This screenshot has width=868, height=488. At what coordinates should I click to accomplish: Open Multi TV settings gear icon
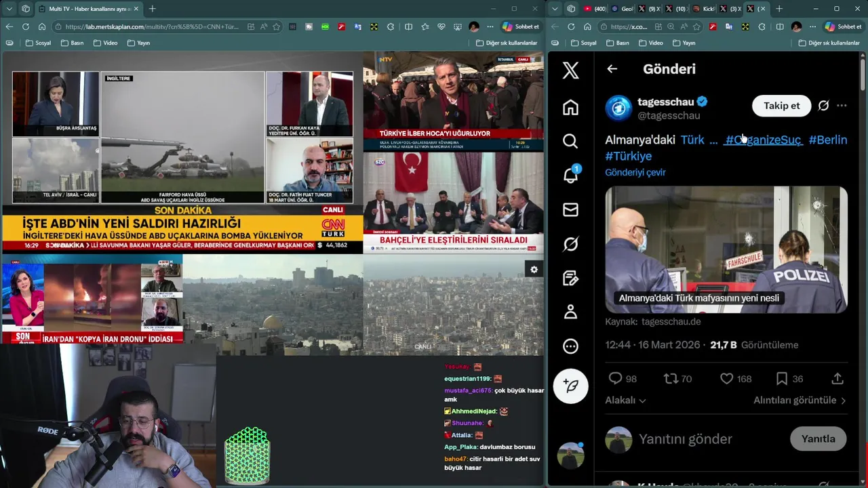(x=534, y=270)
